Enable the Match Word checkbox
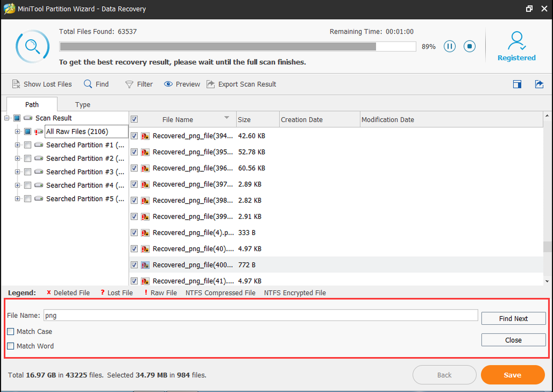Viewport: 553px width, 392px height. tap(11, 346)
